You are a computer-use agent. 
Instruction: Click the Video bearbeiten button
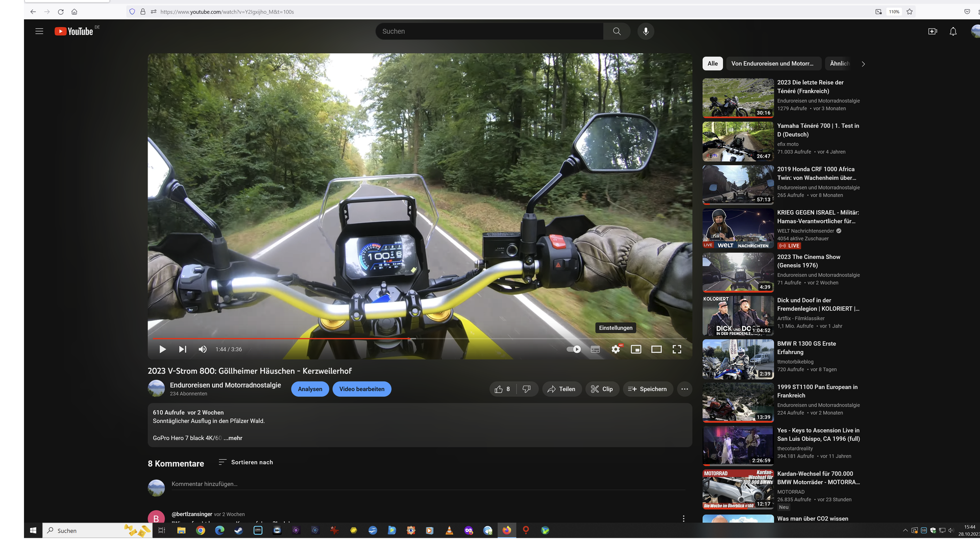click(x=362, y=389)
